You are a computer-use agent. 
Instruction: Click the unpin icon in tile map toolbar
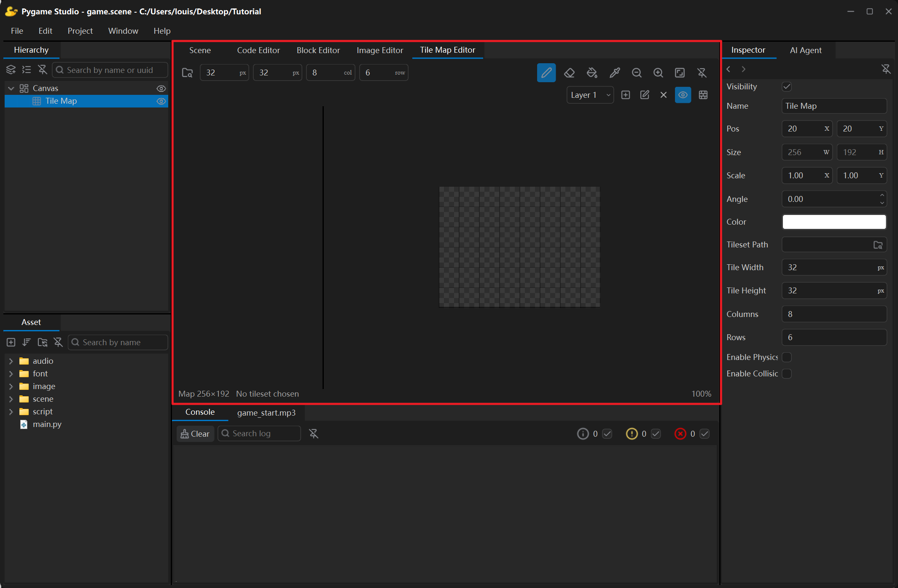(x=702, y=72)
